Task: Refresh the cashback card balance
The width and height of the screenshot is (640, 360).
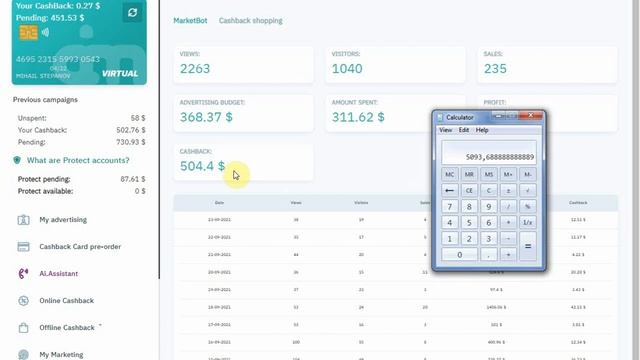Action: click(x=132, y=12)
